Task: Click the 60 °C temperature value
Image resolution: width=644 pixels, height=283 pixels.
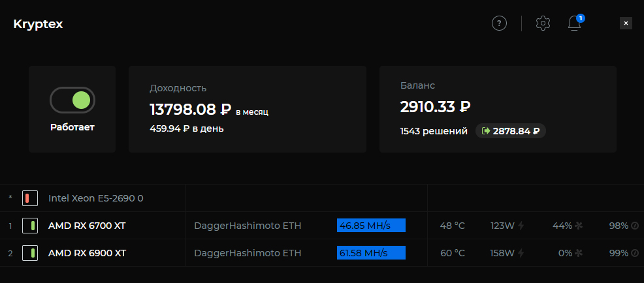Action: point(452,253)
